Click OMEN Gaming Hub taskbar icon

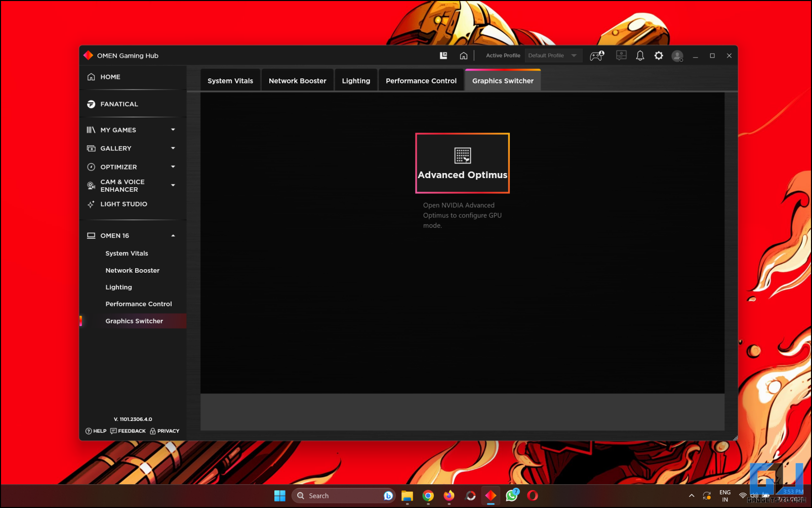(491, 496)
